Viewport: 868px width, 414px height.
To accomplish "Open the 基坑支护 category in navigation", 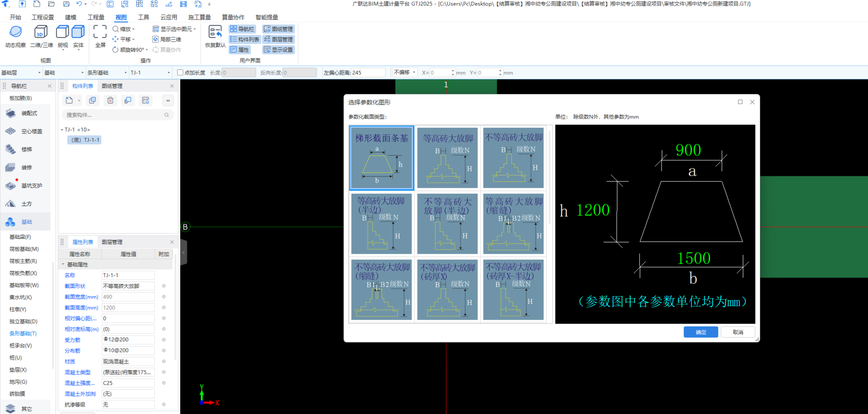I will pos(26,186).
